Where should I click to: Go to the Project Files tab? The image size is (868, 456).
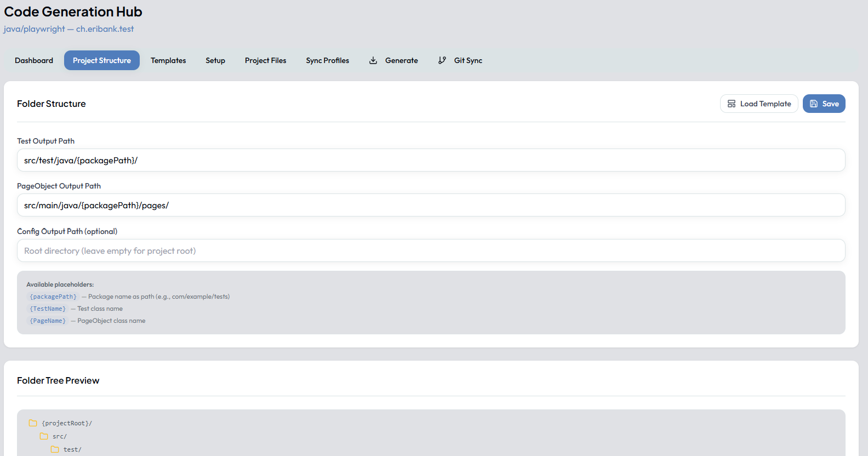[266, 60]
